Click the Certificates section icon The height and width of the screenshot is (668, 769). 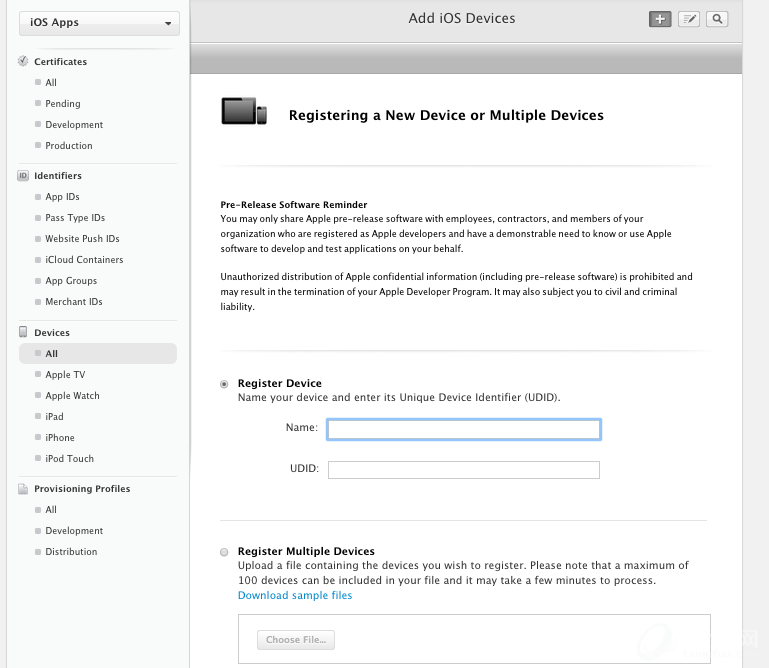click(24, 61)
